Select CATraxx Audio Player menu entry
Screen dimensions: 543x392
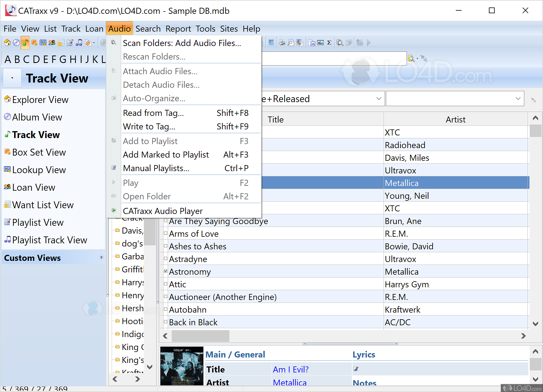point(163,211)
